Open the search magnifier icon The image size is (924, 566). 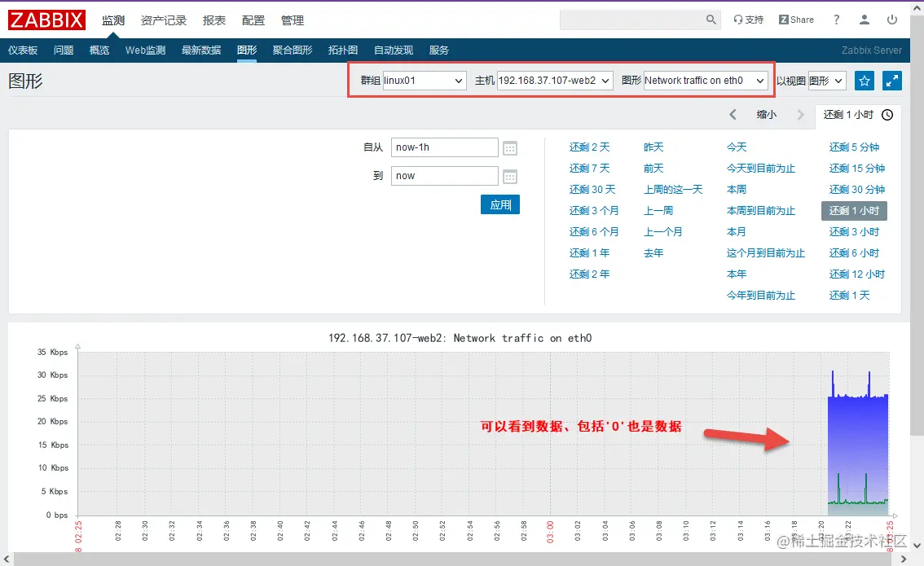pyautogui.click(x=710, y=19)
